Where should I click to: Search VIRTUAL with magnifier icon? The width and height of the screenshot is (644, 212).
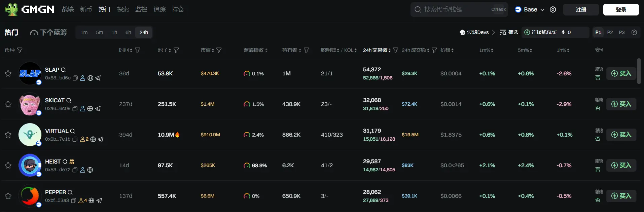72,131
